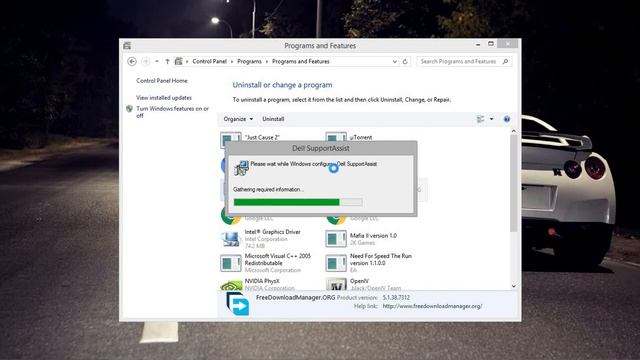Screen dimensions: 640x360
Task: Click the Programs and Features window icon
Action: click(x=127, y=46)
